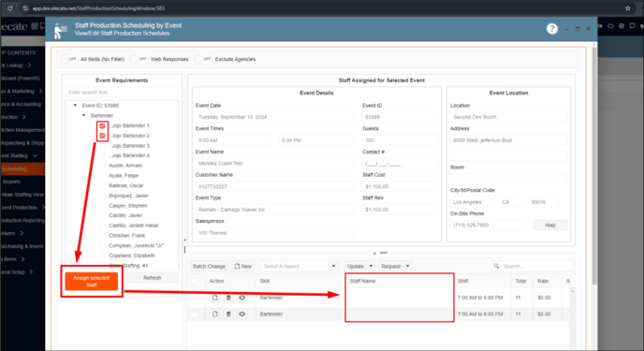Viewport: 644px width, 351px height.
Task: Reload the browser page
Action: click(10, 8)
